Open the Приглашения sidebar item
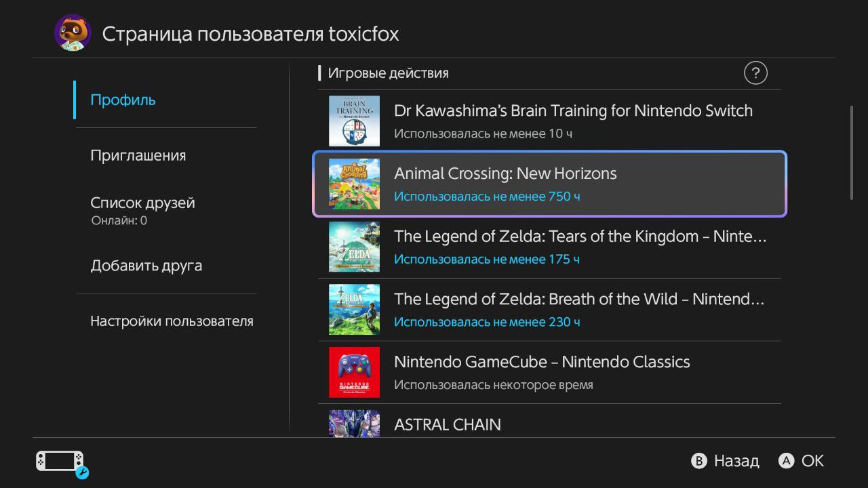Screen dimensions: 868x488 click(x=138, y=155)
